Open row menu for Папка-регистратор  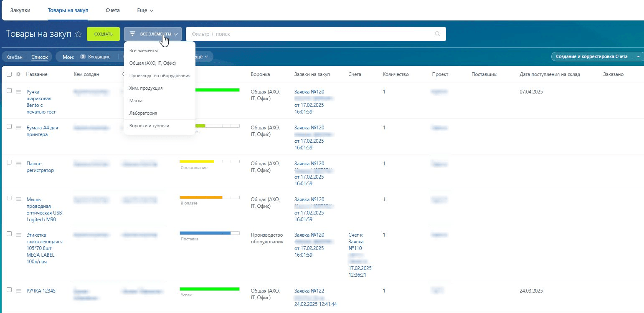19,164
